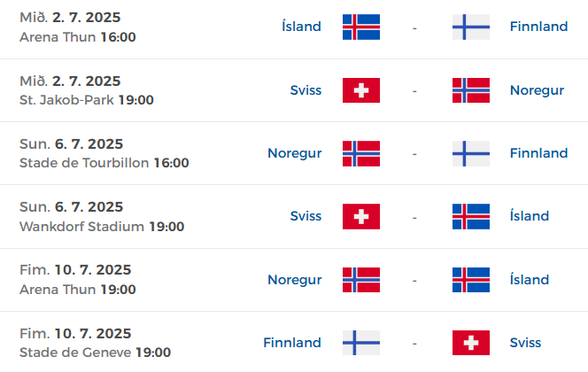Click Norway flag in Stade de Tourbillon match
This screenshot has width=588, height=372.
pyautogui.click(x=361, y=153)
